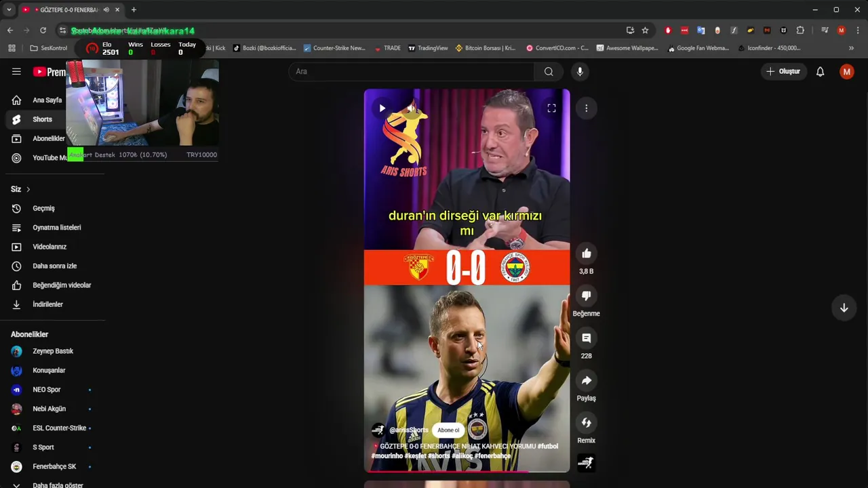Open the notifications bell
The width and height of the screenshot is (868, 488).
click(x=820, y=71)
